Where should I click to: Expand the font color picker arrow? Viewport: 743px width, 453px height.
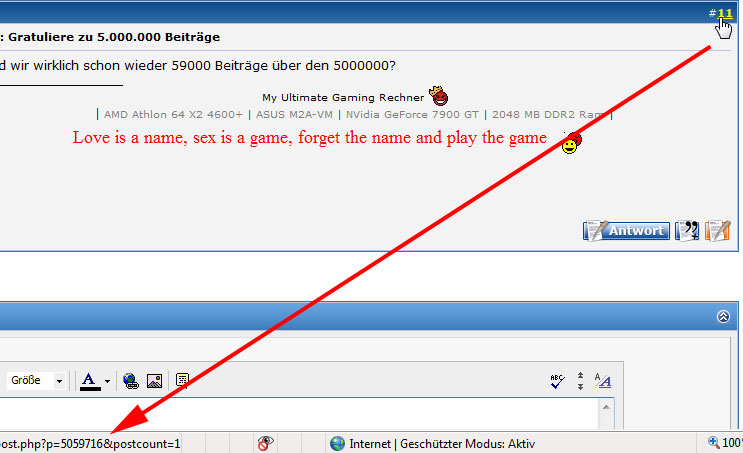(108, 381)
